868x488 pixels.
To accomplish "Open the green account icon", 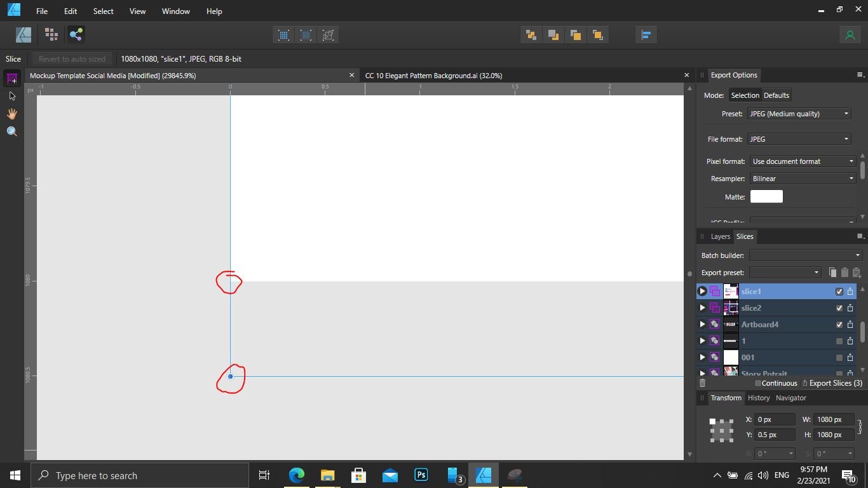I will point(850,35).
